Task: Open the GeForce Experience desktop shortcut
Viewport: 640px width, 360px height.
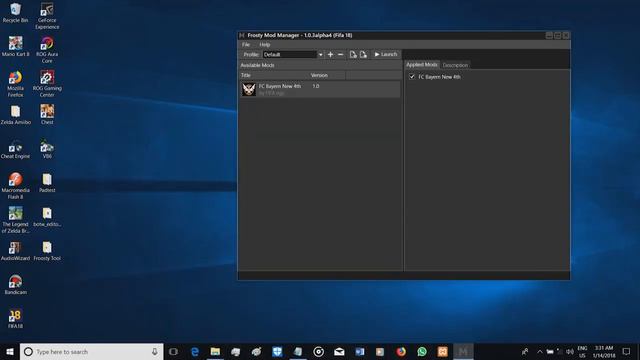Action: [x=47, y=16]
